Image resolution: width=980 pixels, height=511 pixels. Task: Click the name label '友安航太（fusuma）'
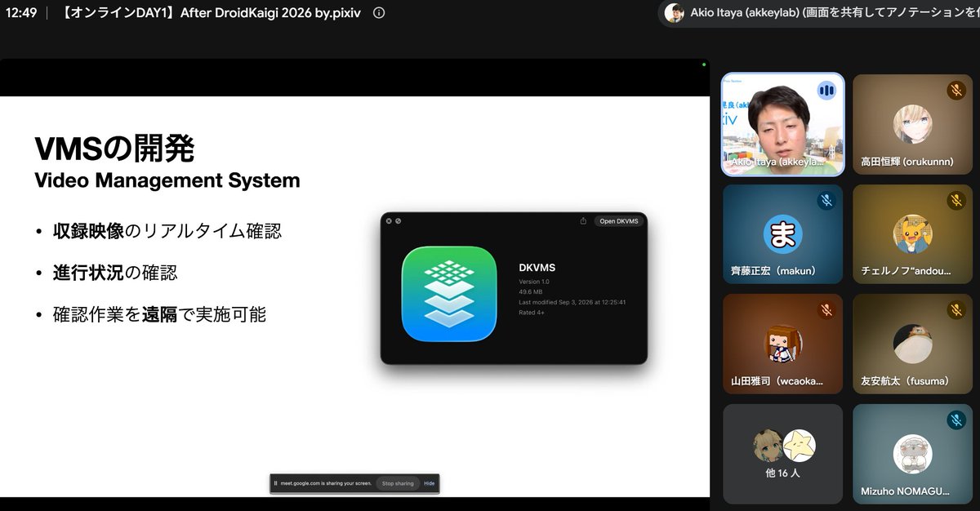tap(907, 381)
